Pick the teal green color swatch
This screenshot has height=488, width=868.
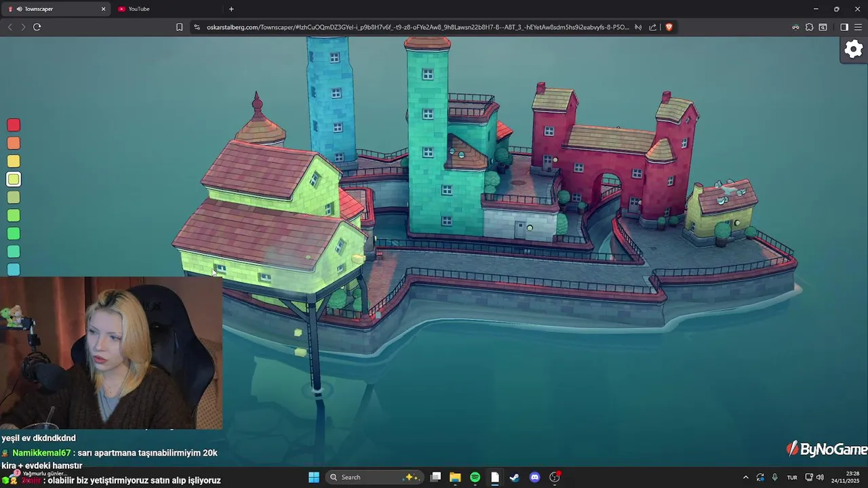(x=14, y=251)
